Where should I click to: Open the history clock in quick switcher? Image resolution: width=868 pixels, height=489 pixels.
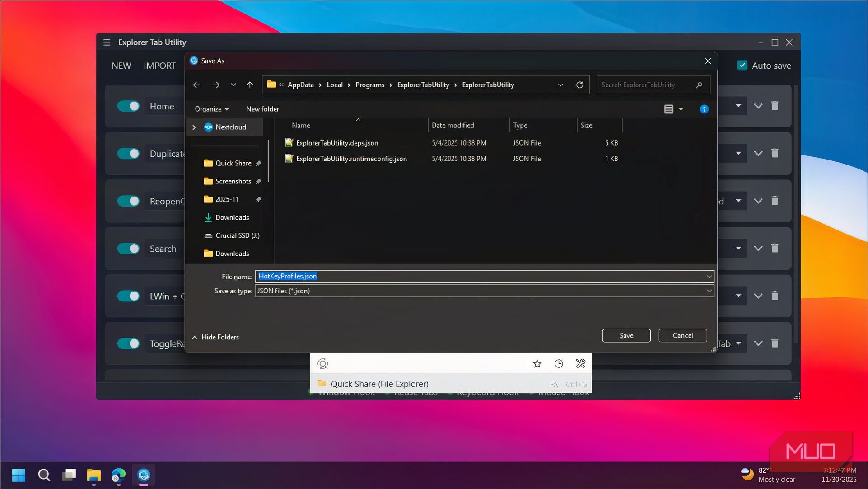pyautogui.click(x=559, y=364)
